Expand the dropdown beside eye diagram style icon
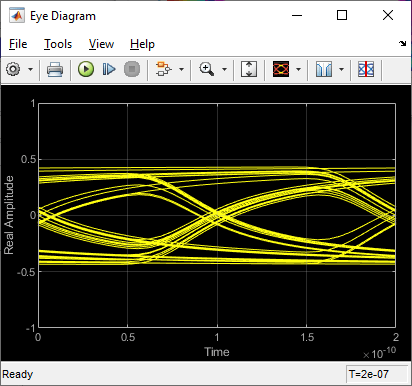412x386 pixels. pos(298,69)
